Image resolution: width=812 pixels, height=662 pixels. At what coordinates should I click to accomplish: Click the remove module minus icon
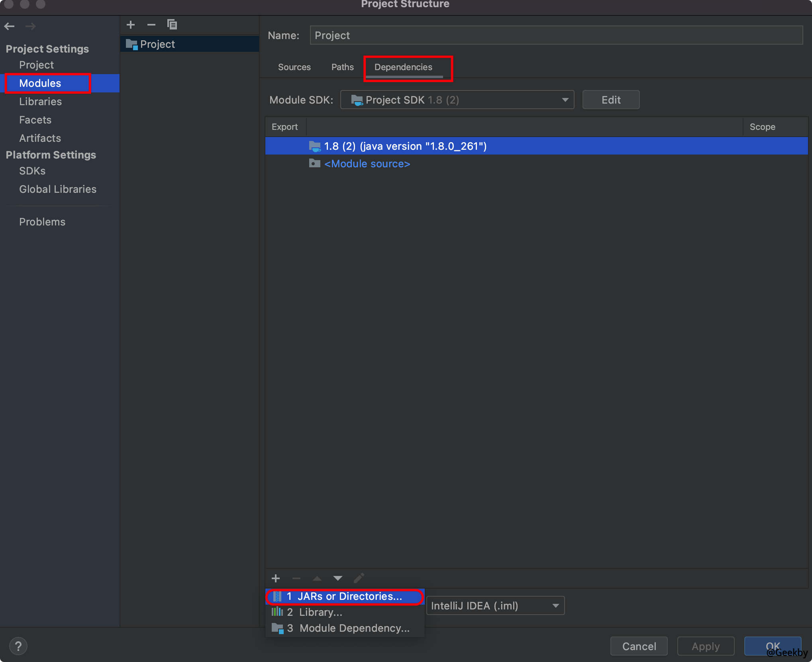[x=151, y=25]
